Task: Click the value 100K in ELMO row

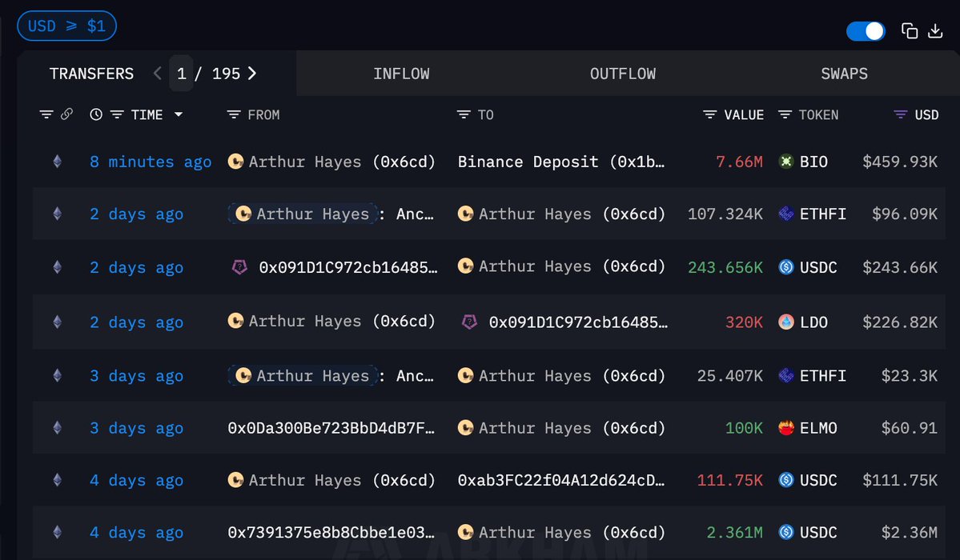Action: (x=744, y=428)
